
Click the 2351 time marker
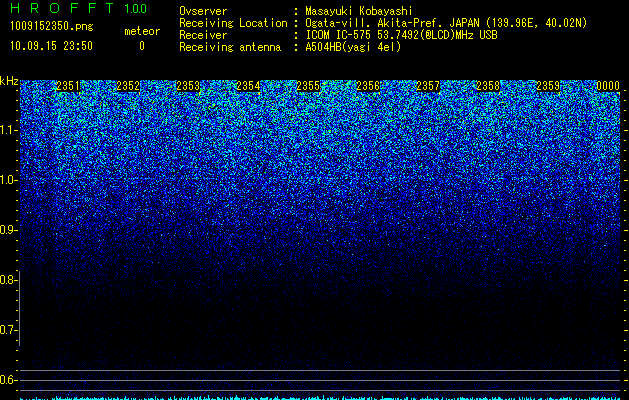(x=68, y=86)
